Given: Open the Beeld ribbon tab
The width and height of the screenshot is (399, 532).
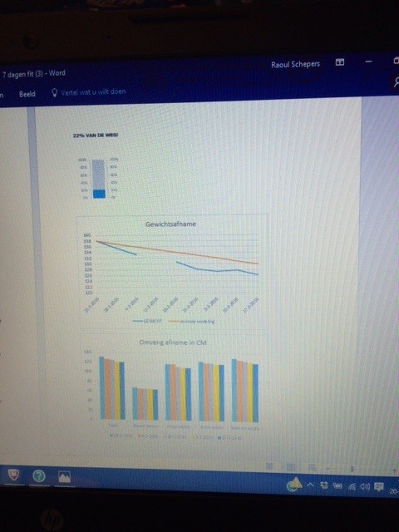Looking at the screenshot, I should [27, 94].
